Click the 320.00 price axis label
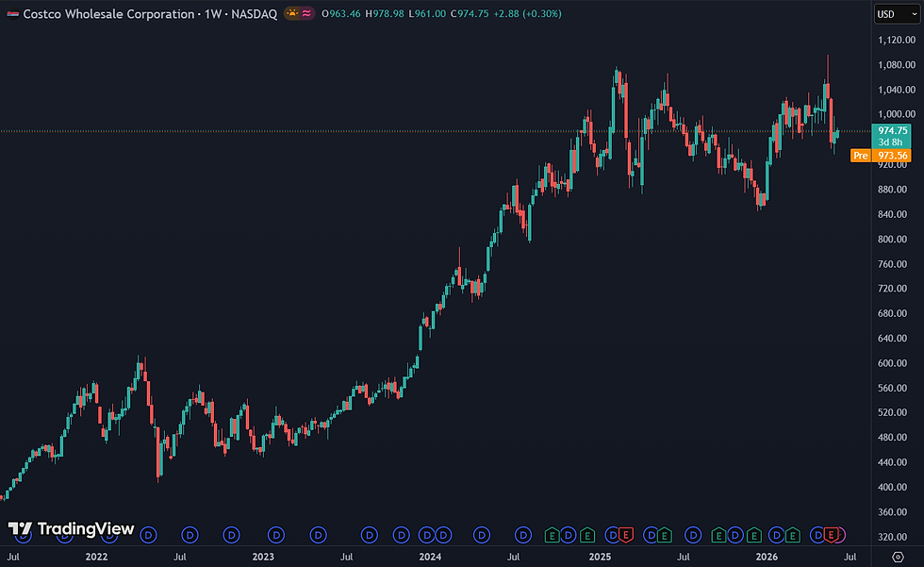Image resolution: width=924 pixels, height=567 pixels. [892, 537]
